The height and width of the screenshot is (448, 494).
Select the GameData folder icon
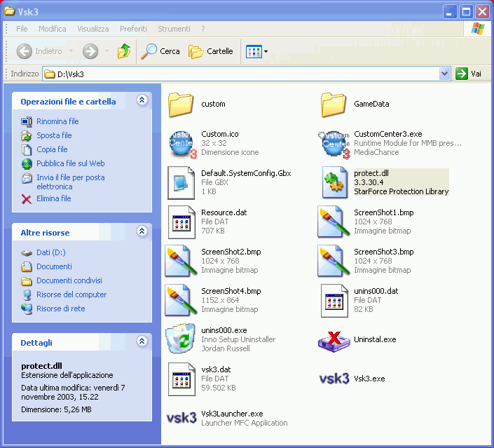334,104
